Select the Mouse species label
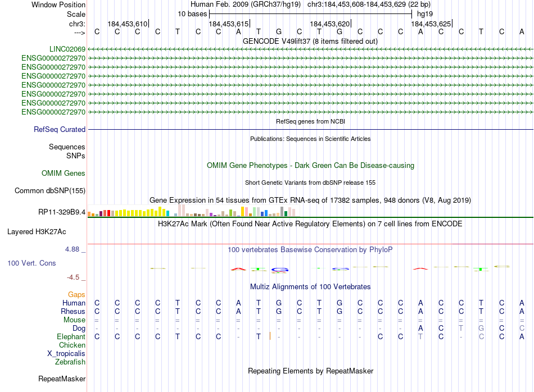 click(x=74, y=320)
